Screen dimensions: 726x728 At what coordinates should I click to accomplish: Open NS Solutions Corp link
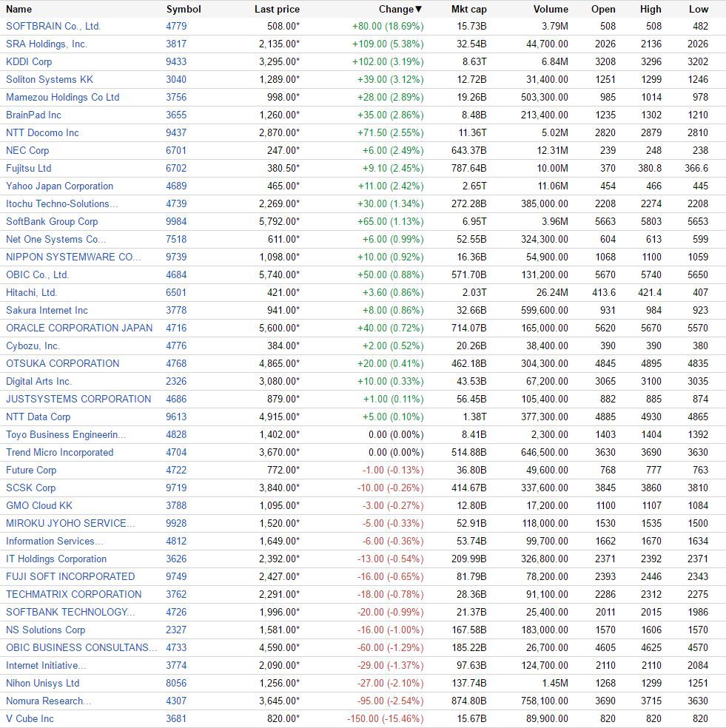[x=46, y=630]
